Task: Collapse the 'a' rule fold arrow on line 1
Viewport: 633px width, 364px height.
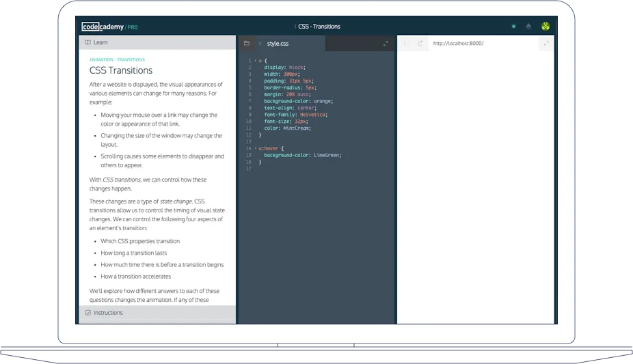Action: point(255,61)
